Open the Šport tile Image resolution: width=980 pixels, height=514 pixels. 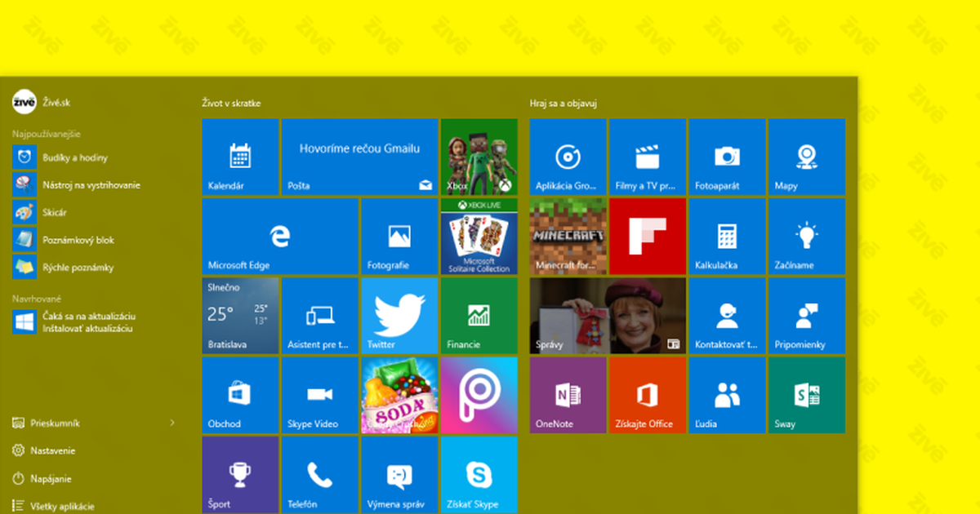click(240, 474)
